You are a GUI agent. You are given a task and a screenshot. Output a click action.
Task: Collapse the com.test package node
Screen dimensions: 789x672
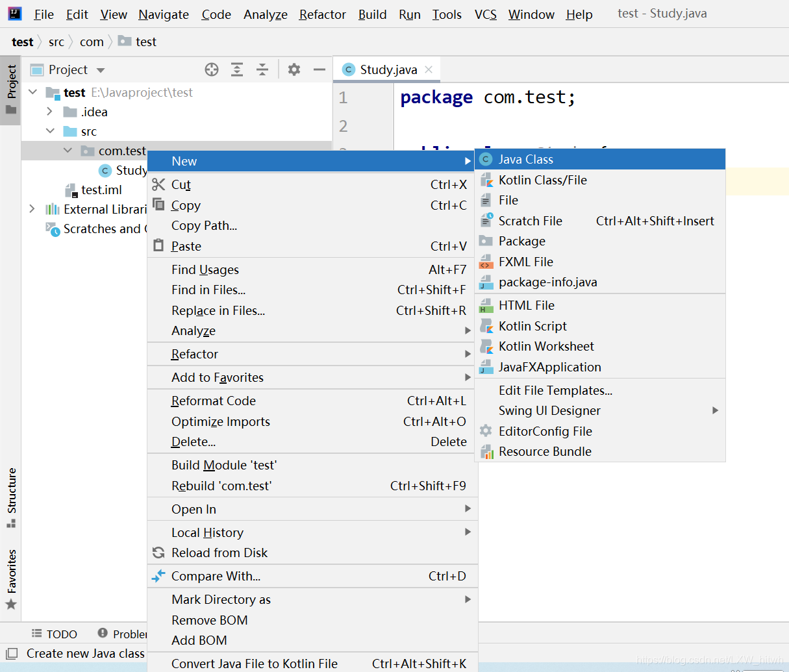(68, 151)
